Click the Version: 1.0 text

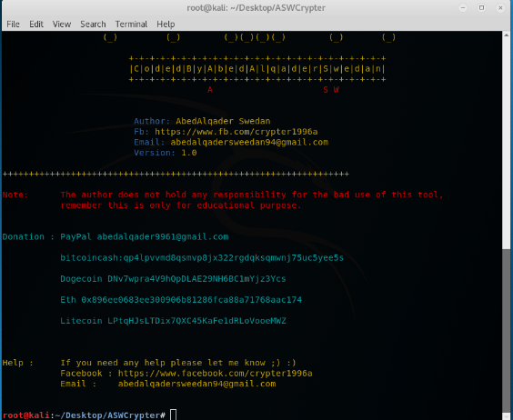(x=166, y=153)
